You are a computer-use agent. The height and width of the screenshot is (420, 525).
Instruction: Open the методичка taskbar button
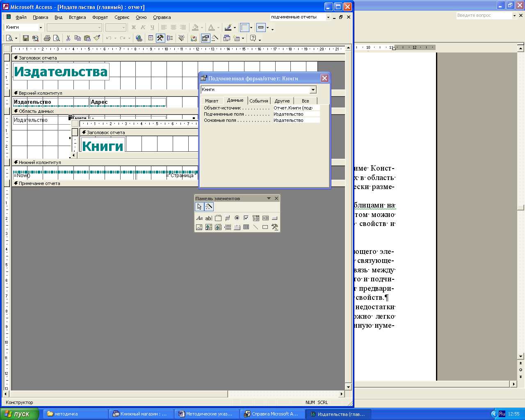point(75,414)
